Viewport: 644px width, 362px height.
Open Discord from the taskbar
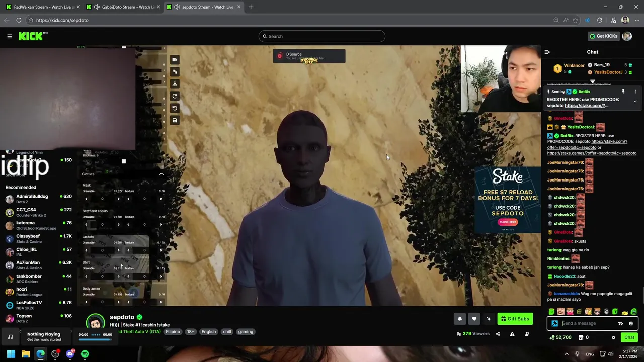(70, 354)
